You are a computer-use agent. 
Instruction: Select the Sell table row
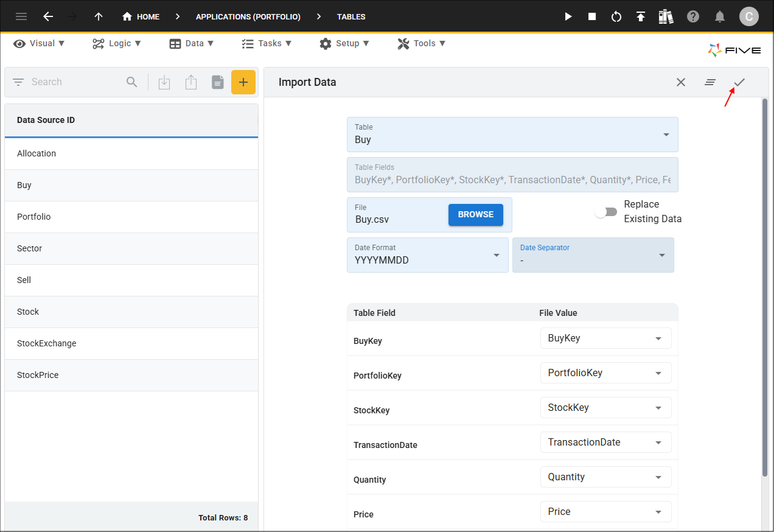(131, 280)
